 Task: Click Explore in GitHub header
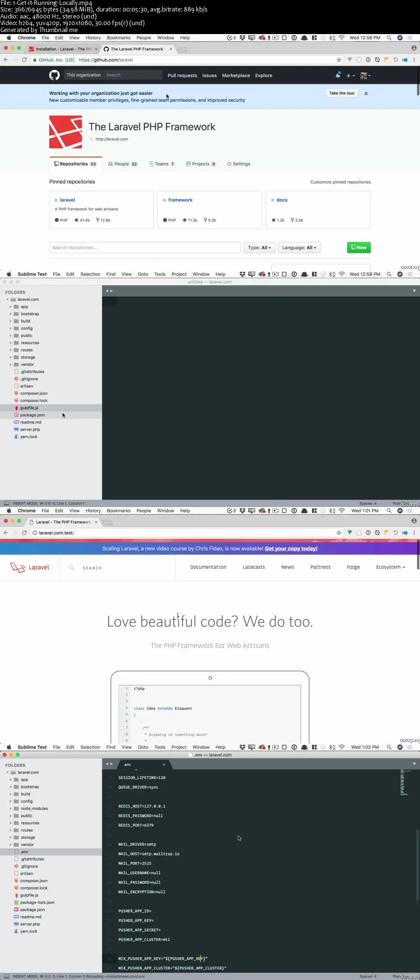[264, 76]
